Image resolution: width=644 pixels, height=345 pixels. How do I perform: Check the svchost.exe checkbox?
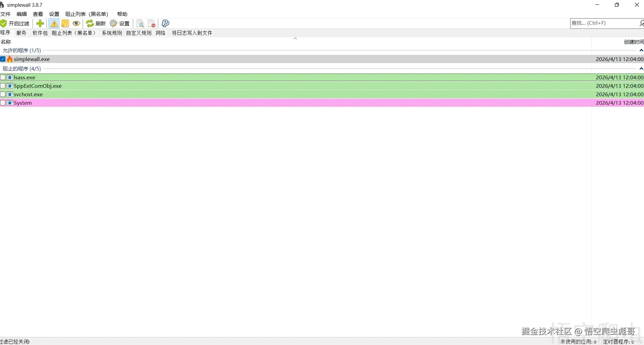tap(3, 94)
